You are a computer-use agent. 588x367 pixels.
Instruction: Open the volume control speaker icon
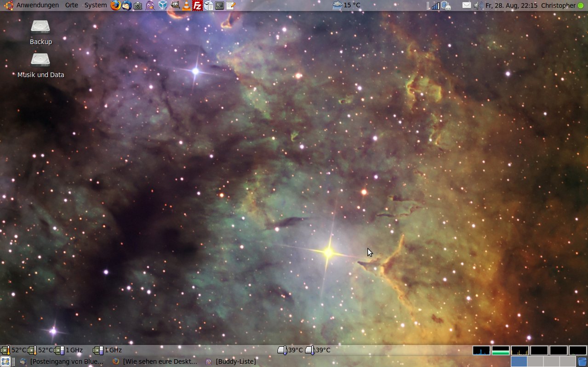click(x=478, y=6)
